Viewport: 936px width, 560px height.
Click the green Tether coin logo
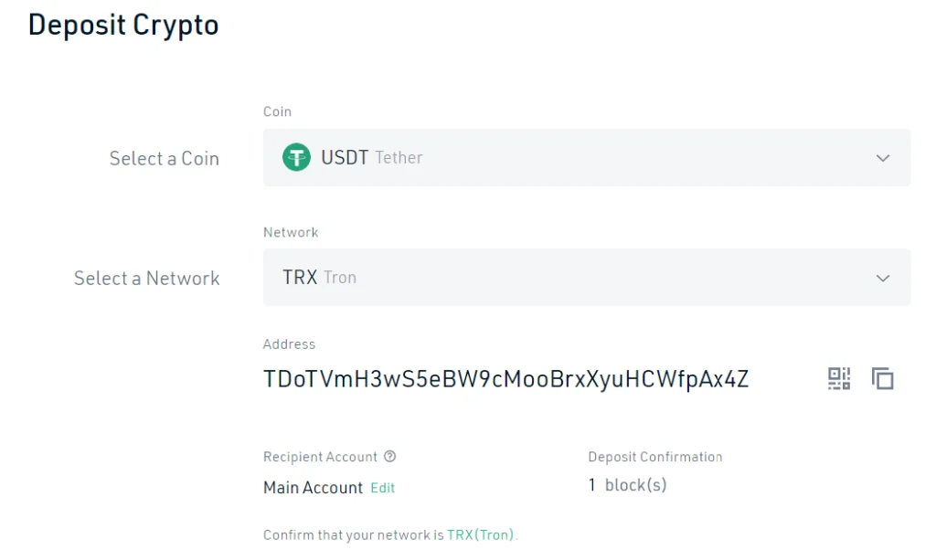pos(296,158)
